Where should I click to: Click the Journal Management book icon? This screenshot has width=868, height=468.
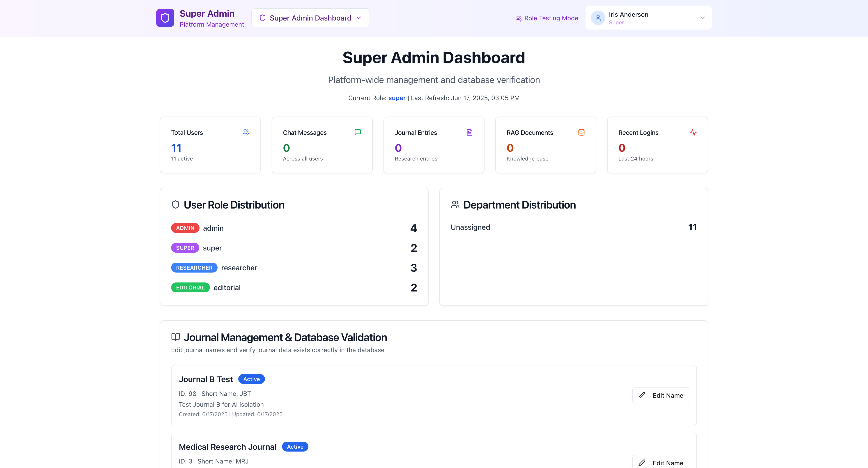coord(176,337)
